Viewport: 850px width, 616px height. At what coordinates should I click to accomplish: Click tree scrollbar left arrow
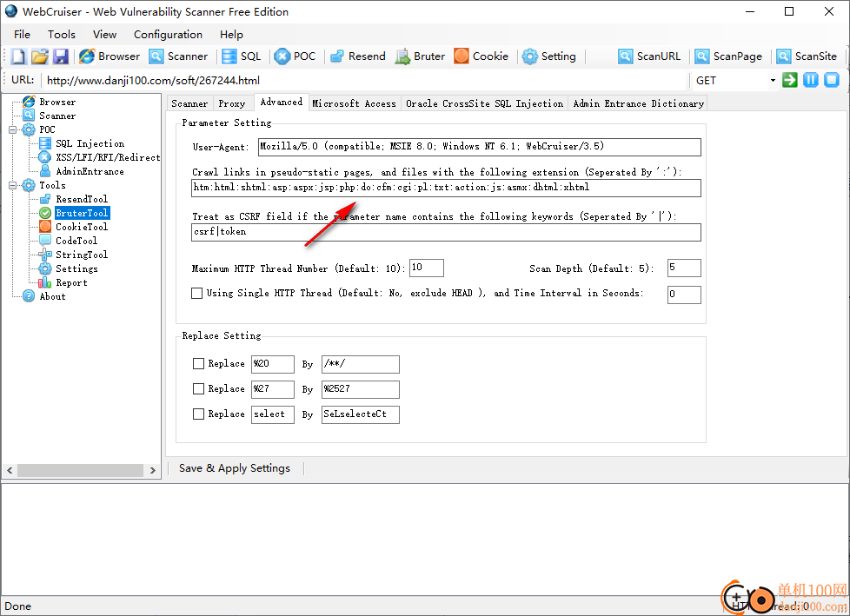point(10,470)
